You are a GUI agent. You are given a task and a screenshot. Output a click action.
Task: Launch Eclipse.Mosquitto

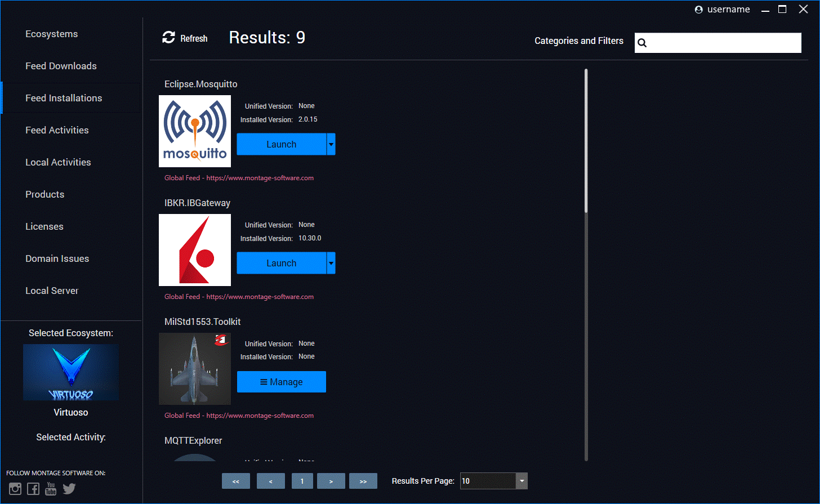click(x=282, y=144)
